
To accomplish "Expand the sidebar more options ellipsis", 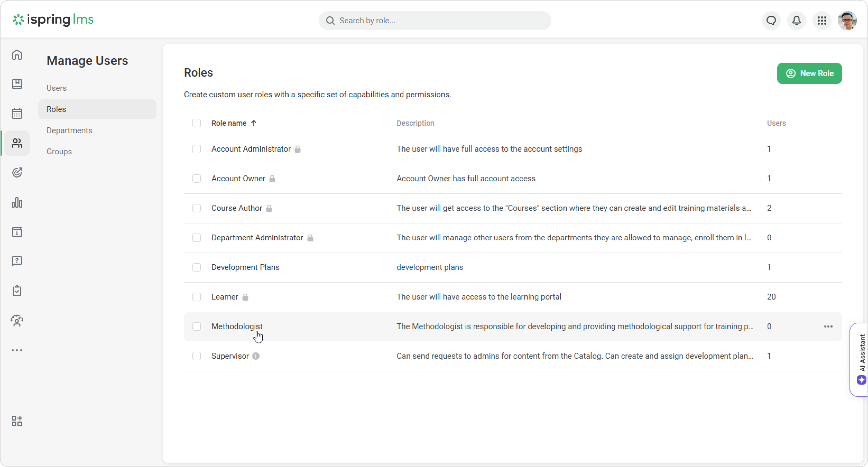I will pyautogui.click(x=17, y=350).
